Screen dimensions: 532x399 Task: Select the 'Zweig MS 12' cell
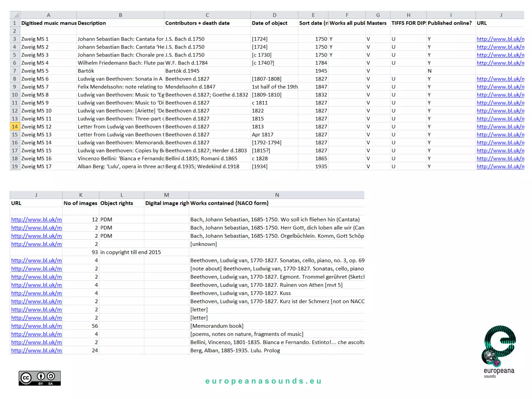click(36, 127)
